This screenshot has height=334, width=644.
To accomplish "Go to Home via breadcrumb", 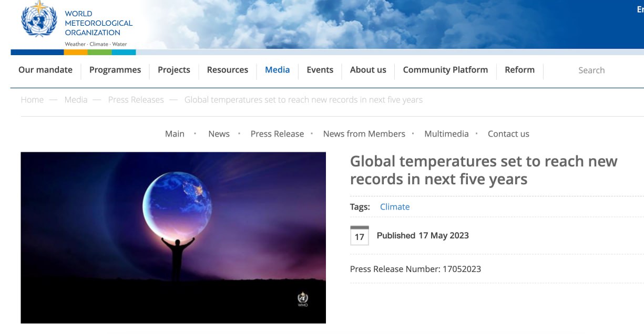I will (x=32, y=100).
